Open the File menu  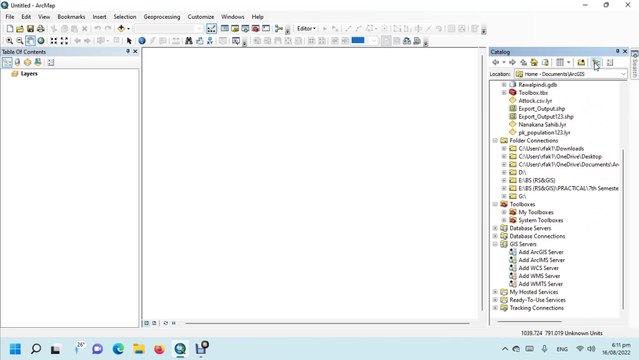[9, 17]
